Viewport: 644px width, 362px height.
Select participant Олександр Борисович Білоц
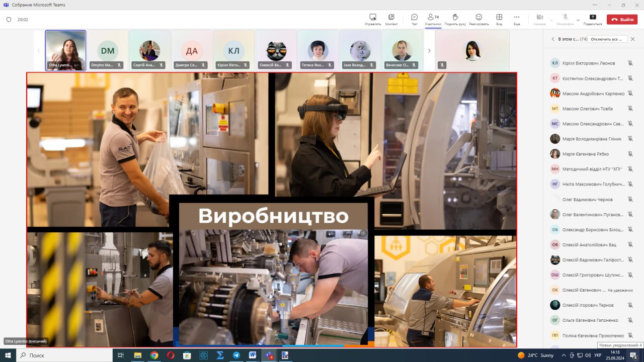pos(592,229)
